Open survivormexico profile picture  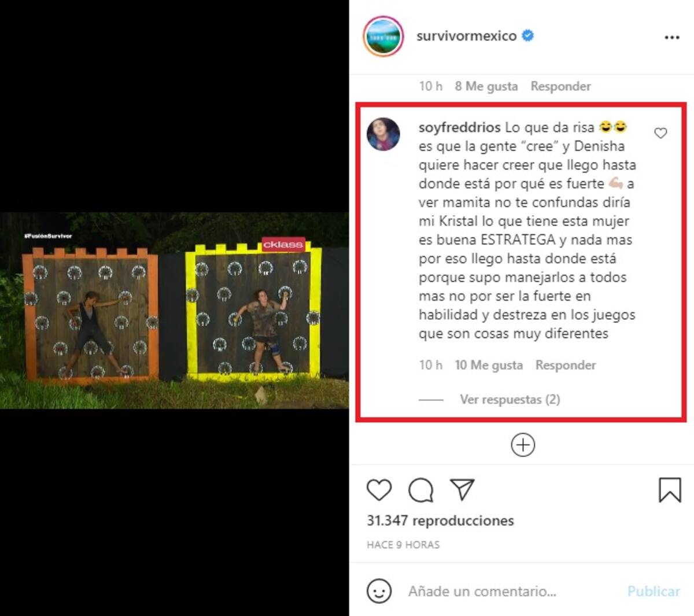tap(383, 36)
